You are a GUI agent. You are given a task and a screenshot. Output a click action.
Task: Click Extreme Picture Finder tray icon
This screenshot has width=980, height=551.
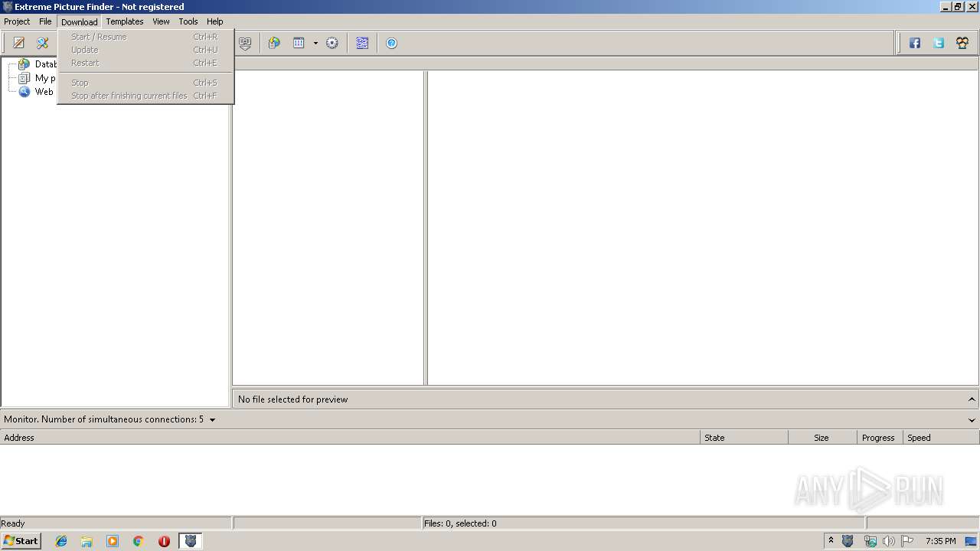(x=848, y=541)
